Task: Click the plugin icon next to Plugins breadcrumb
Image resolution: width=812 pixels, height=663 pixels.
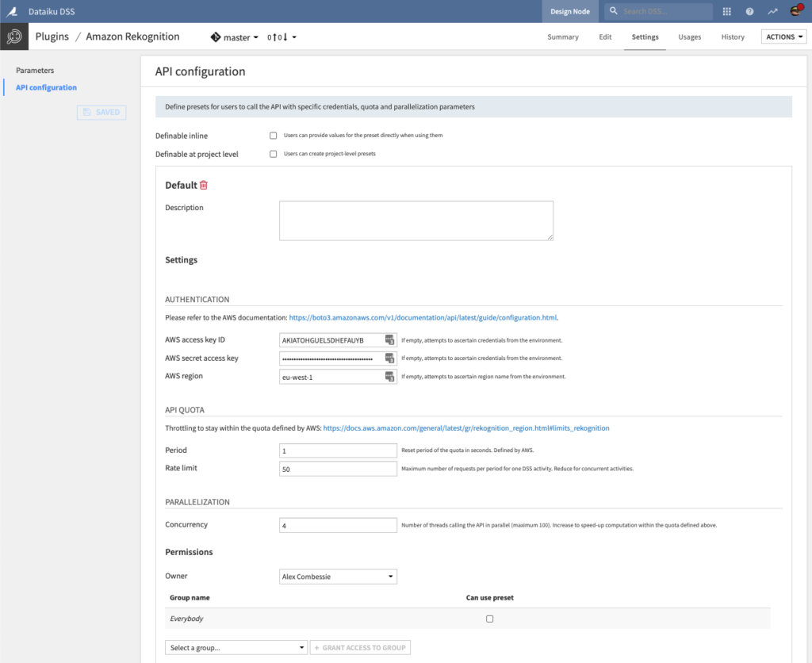Action: pos(13,36)
